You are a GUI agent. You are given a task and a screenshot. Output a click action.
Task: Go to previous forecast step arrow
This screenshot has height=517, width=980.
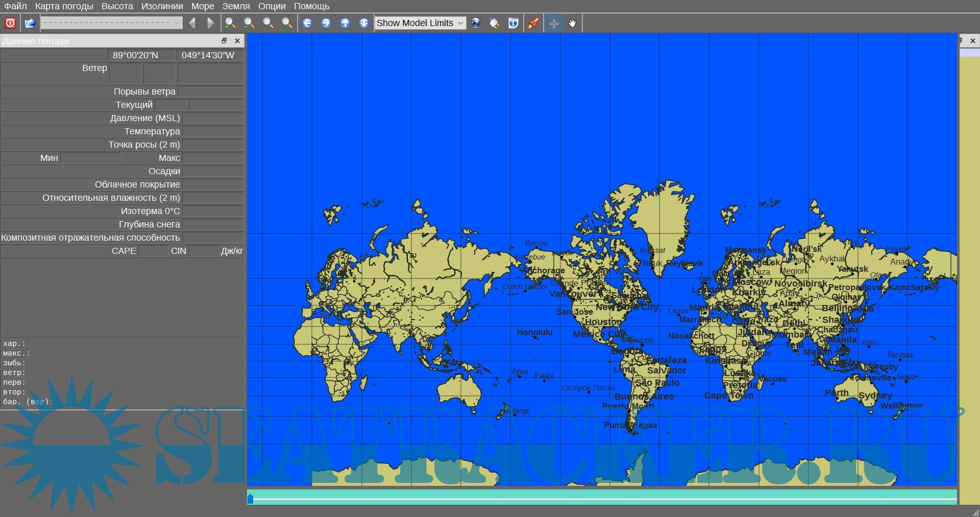click(x=192, y=23)
